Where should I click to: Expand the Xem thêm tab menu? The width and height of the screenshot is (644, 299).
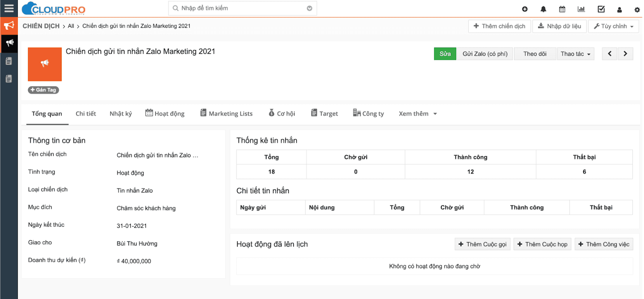pyautogui.click(x=418, y=113)
